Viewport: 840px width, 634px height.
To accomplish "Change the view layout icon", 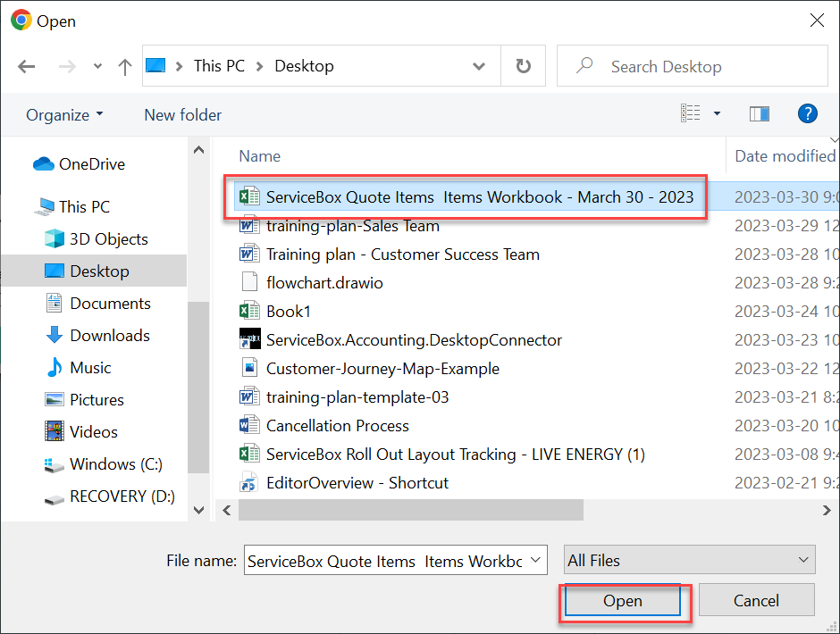I will coord(691,113).
